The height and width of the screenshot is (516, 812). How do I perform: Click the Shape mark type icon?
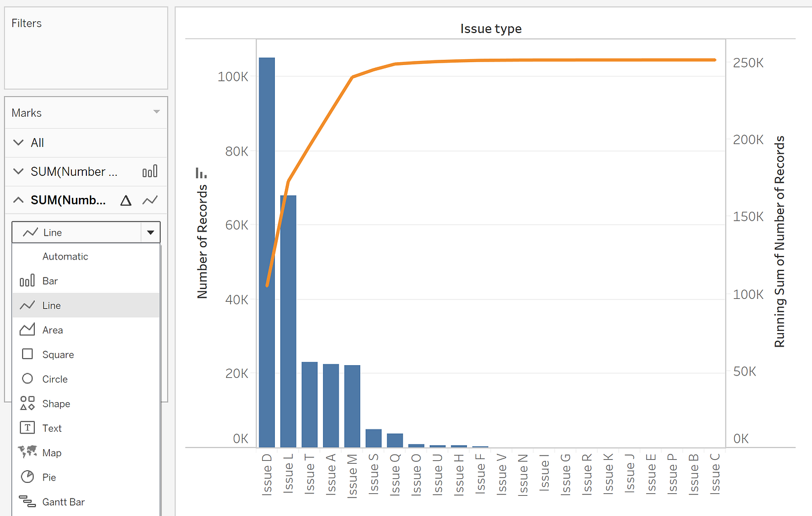click(x=27, y=403)
